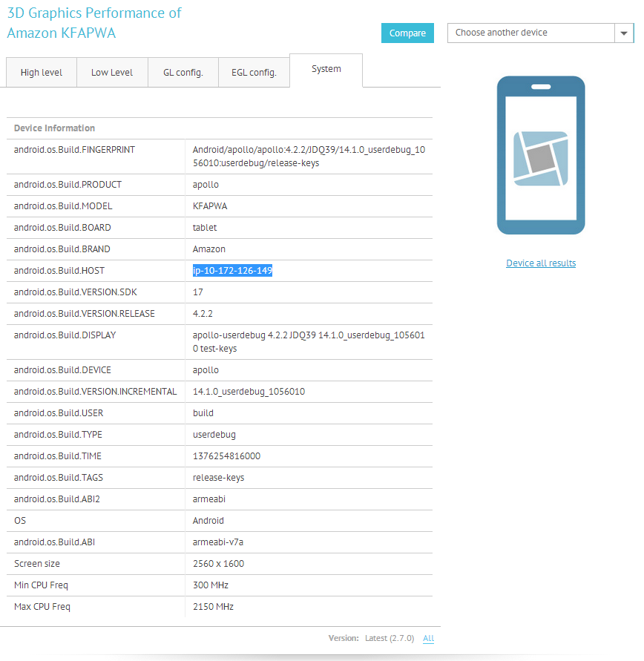The width and height of the screenshot is (644, 661).
Task: Click the android.os.Build.MODEL label
Action: click(63, 206)
